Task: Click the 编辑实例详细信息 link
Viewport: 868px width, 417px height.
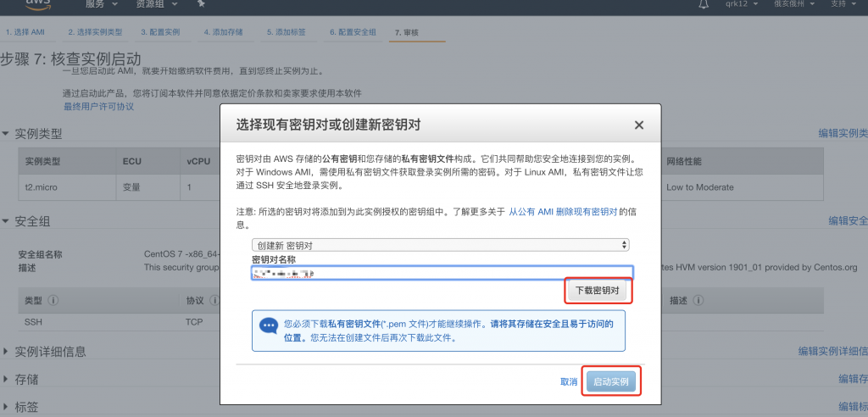Action: [x=833, y=351]
